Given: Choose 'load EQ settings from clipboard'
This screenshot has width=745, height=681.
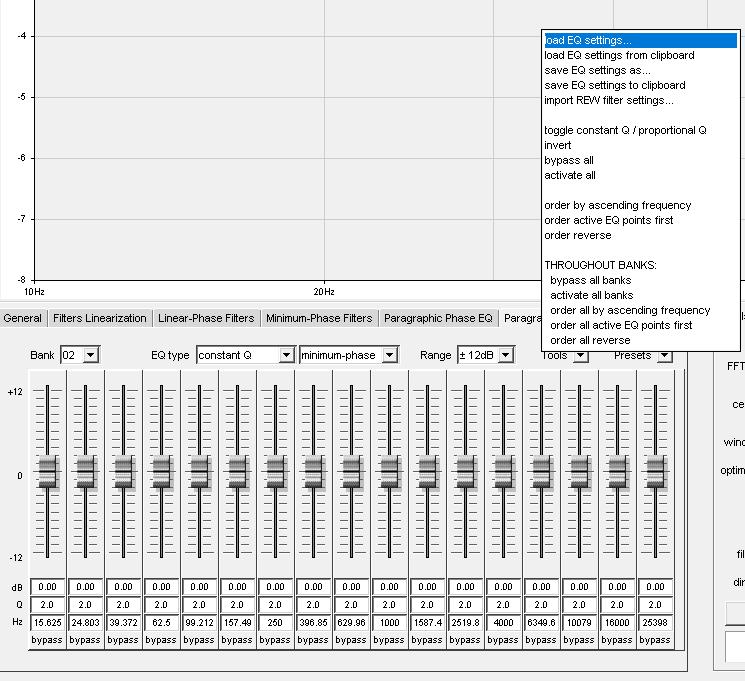Looking at the screenshot, I should click(619, 55).
